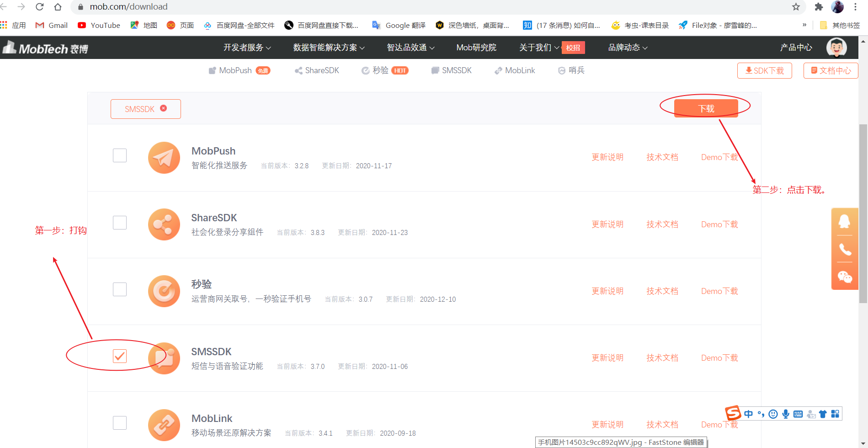Open the Mob研究院 menu item
The height and width of the screenshot is (448, 868).
point(476,47)
